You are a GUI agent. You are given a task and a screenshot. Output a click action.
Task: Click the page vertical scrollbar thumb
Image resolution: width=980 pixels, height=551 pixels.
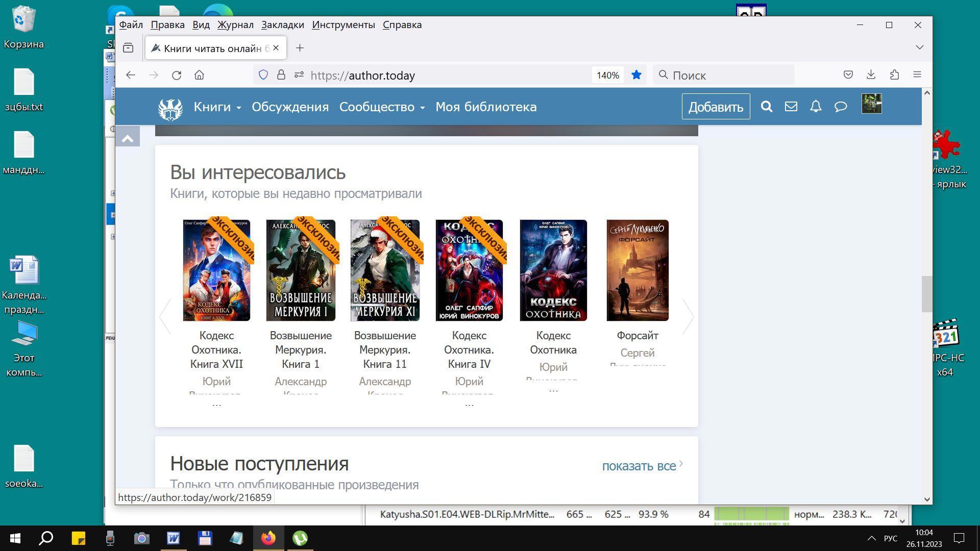(926, 294)
